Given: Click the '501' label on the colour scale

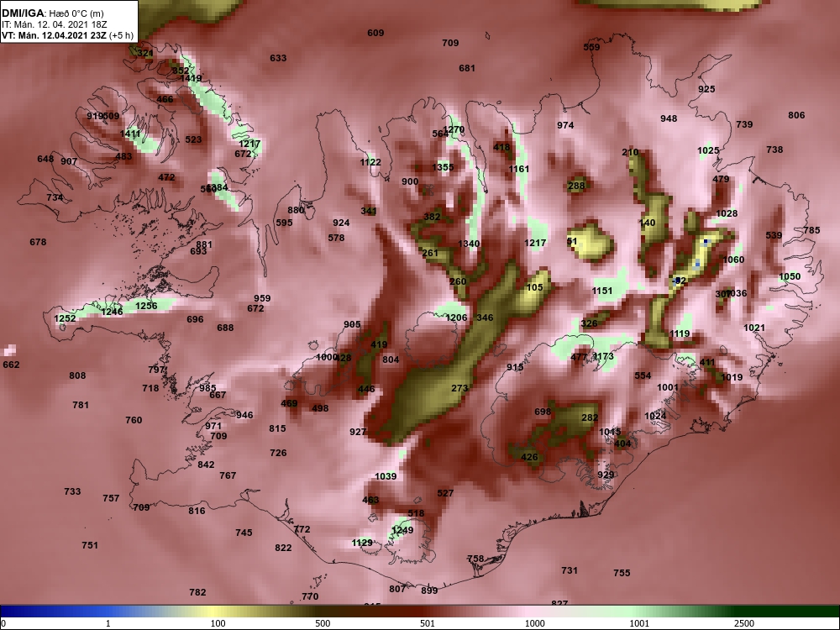Looking at the screenshot, I should coord(428,623).
